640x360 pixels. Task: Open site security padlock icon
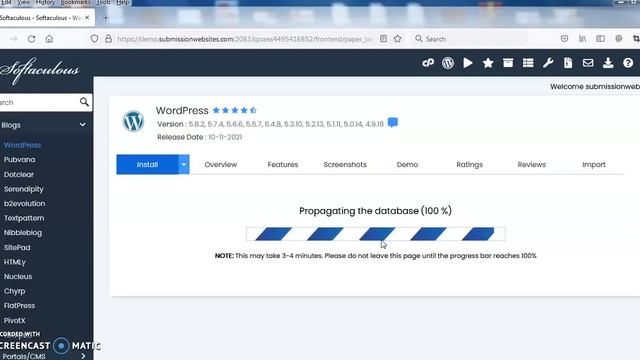click(x=108, y=39)
